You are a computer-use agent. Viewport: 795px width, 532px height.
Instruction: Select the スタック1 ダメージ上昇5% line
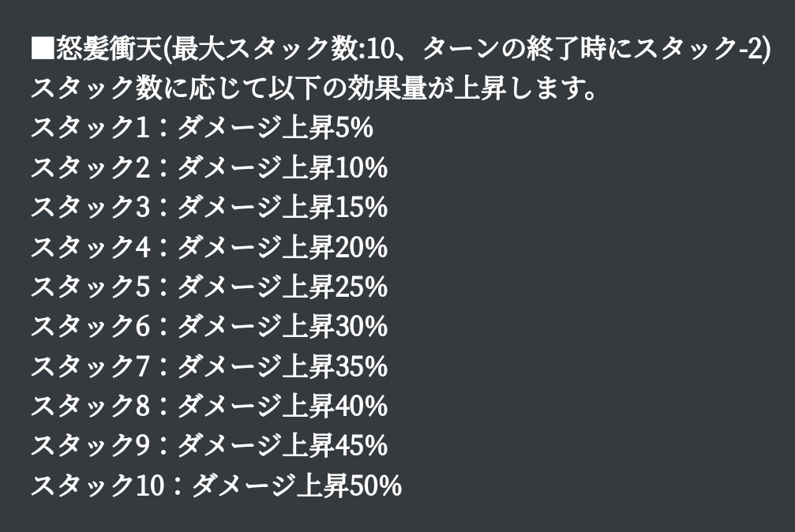202,128
